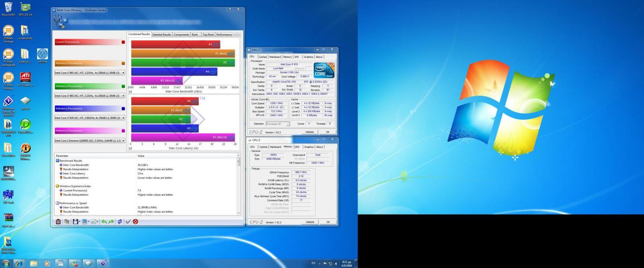
Task: Click Validate in the CPU-Z Memory window
Action: point(310,222)
